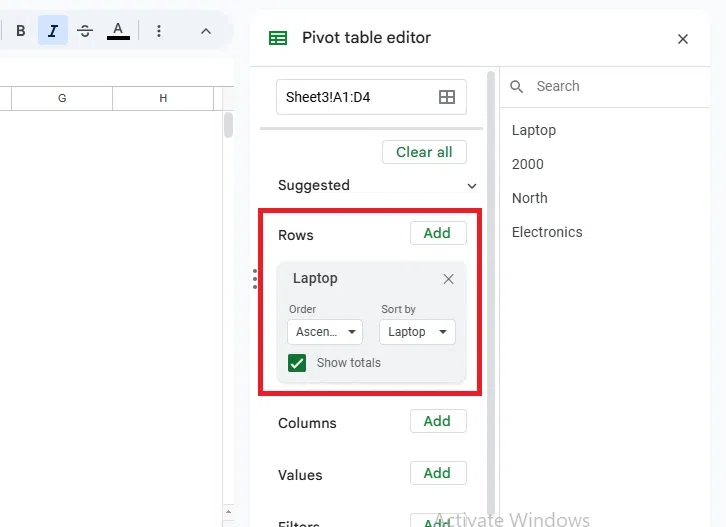Close the Pivot table editor panel

coord(683,39)
